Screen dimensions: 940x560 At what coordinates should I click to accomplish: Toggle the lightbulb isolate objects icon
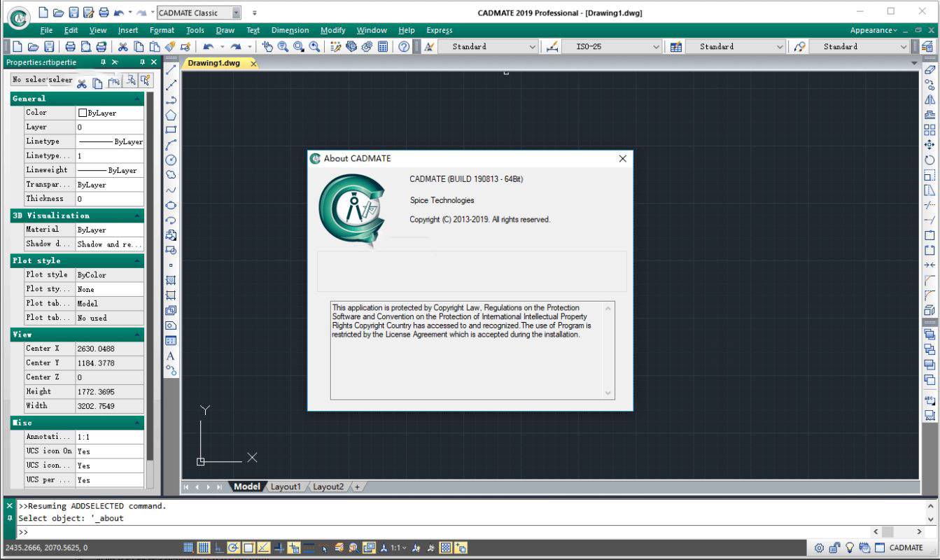click(x=850, y=548)
